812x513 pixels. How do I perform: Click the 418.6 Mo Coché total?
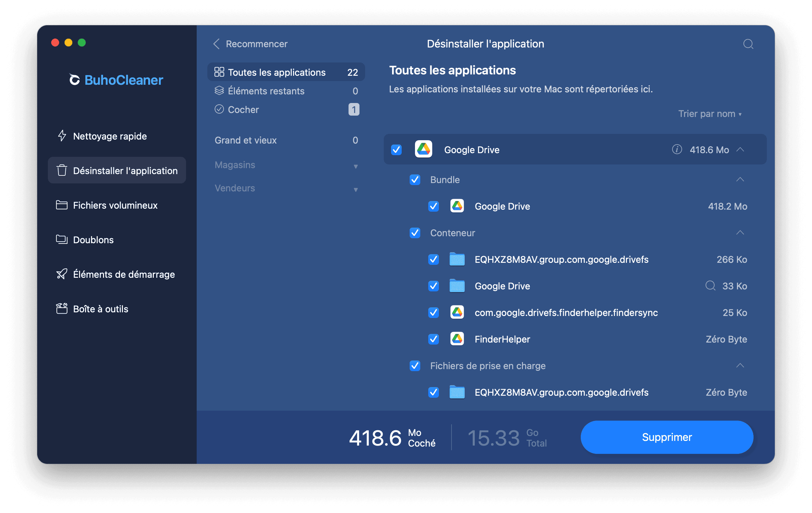pyautogui.click(x=392, y=438)
